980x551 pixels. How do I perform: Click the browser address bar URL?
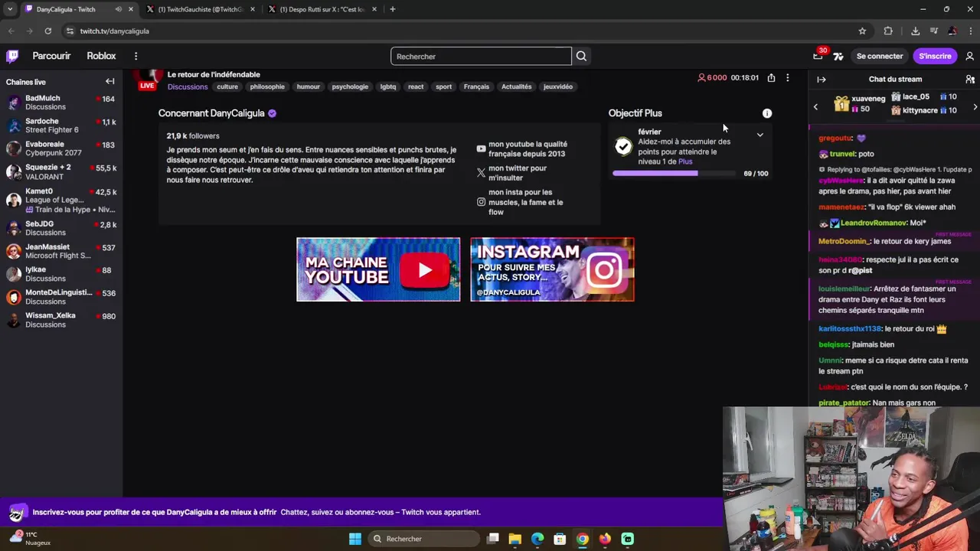115,31
